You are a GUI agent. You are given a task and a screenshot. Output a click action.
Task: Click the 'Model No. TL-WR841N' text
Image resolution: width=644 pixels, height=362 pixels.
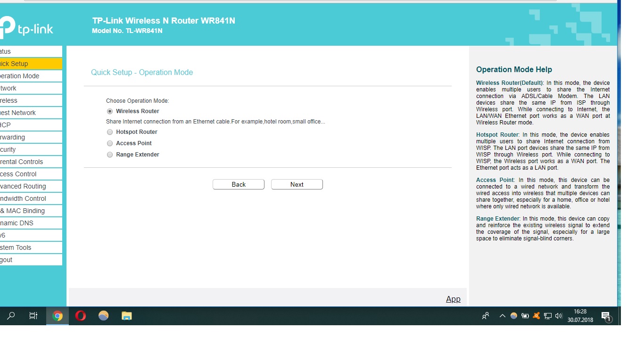coord(127,31)
